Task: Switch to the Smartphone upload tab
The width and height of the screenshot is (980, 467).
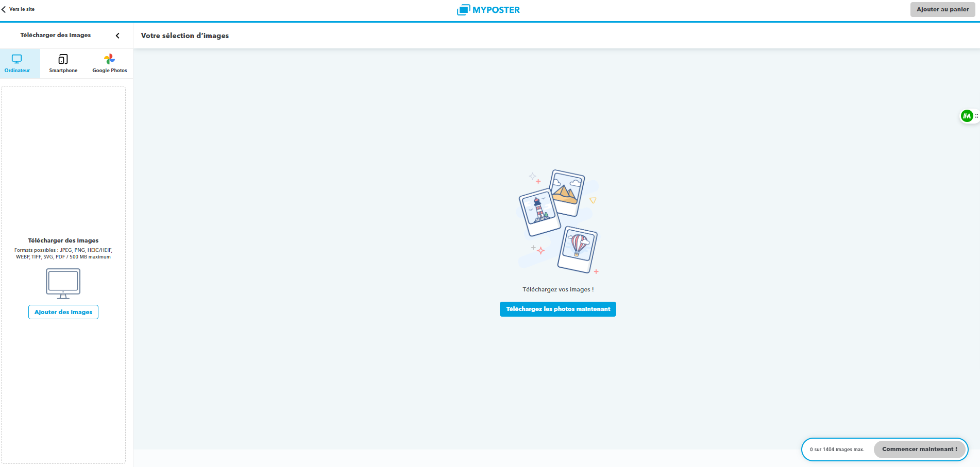Action: click(x=63, y=64)
